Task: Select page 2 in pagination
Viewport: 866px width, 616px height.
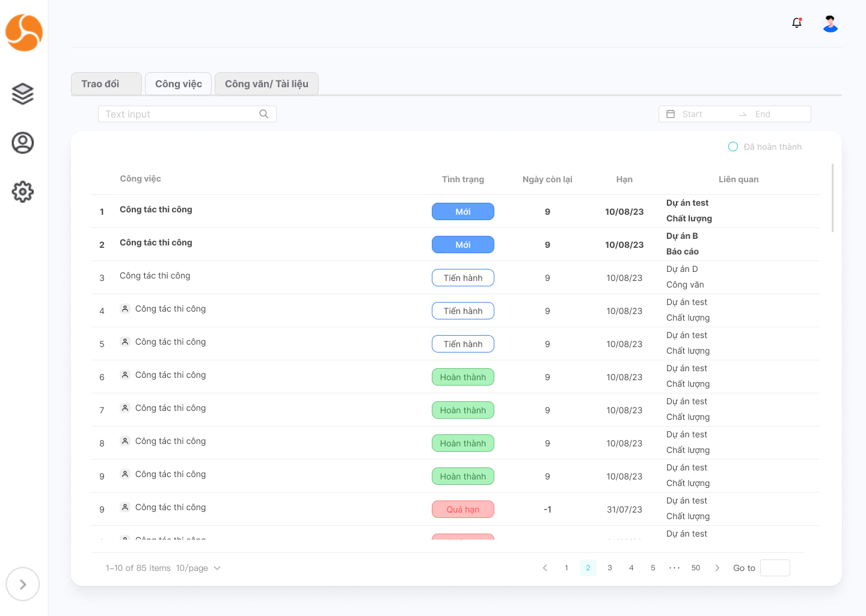Action: tap(588, 568)
